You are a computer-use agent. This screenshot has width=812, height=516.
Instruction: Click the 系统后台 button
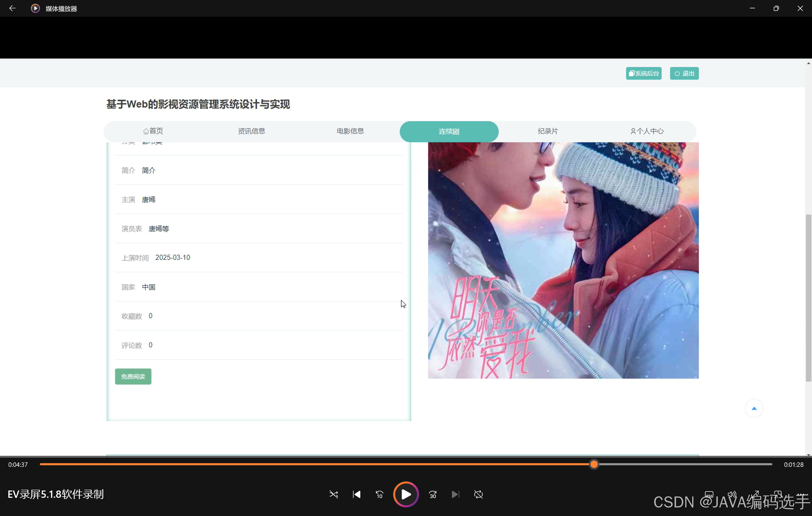tap(643, 73)
